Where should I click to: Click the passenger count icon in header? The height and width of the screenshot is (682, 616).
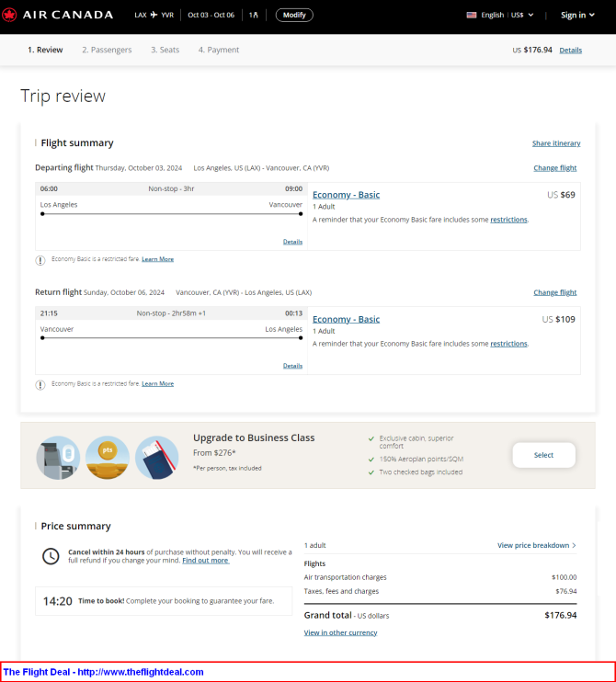254,15
